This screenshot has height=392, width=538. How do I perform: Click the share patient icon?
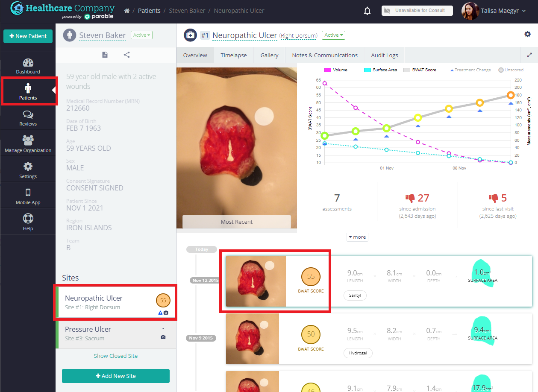(127, 55)
